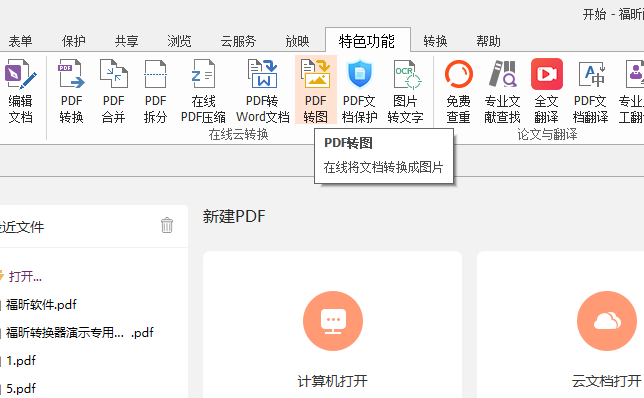Select the PDF合并 merge tool
Image resolution: width=644 pixels, height=398 pixels.
point(113,91)
